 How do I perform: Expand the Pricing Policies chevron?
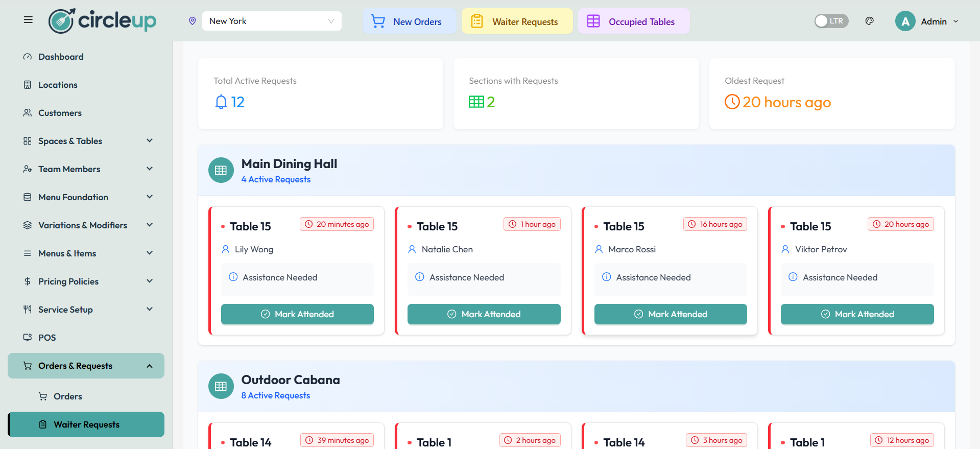point(150,281)
